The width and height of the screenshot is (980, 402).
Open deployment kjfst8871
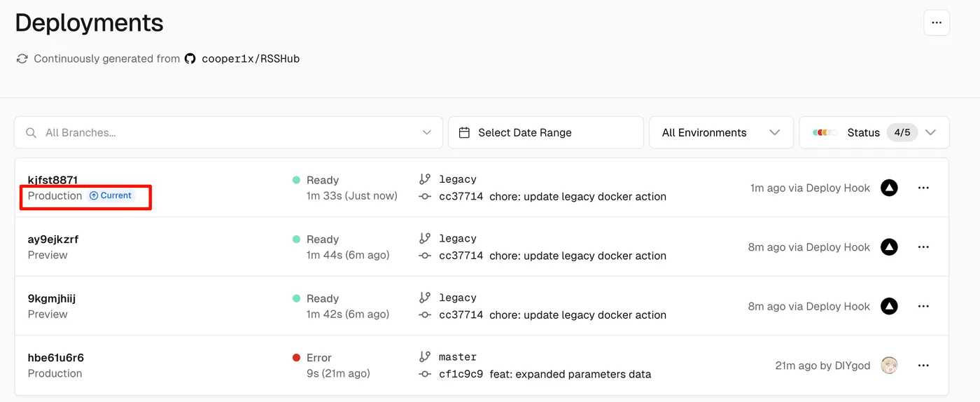pyautogui.click(x=52, y=180)
